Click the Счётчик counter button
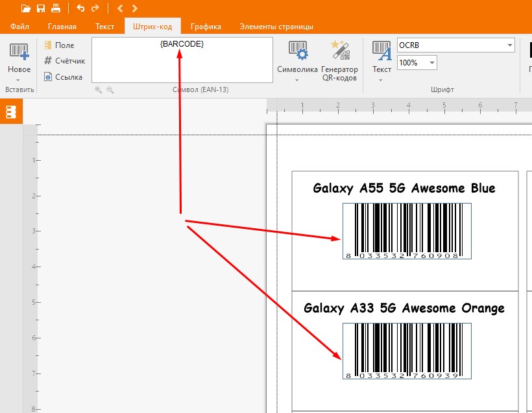This screenshot has width=532, height=413. 64,61
